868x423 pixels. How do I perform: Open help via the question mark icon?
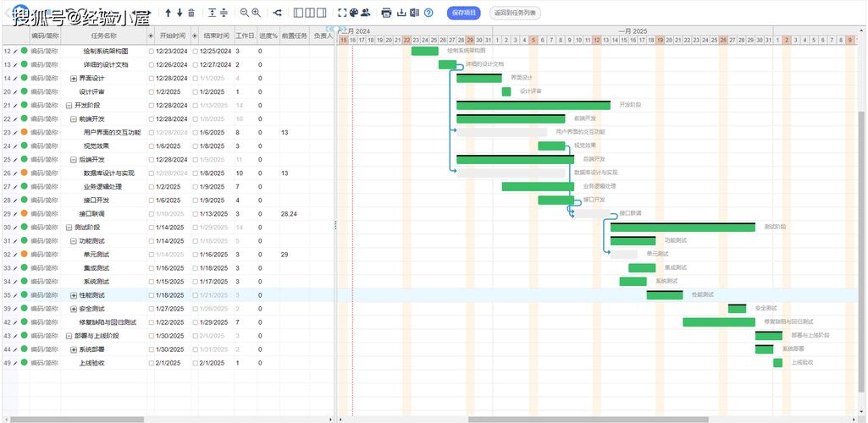click(x=428, y=13)
